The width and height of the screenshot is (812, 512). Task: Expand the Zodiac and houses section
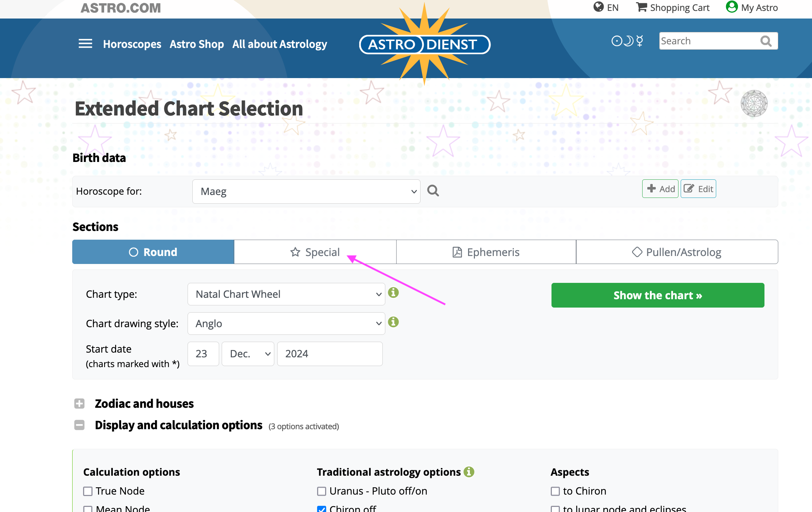point(79,403)
